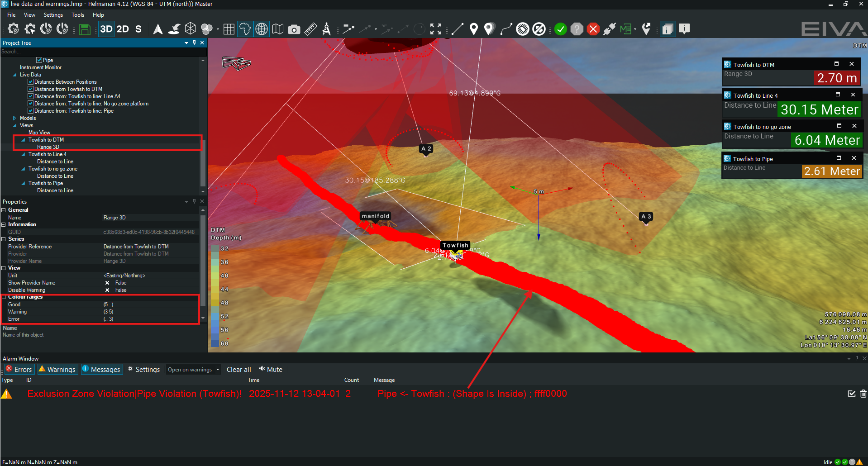Uncheck the Pipe checkbox in Project Tree

(39, 60)
